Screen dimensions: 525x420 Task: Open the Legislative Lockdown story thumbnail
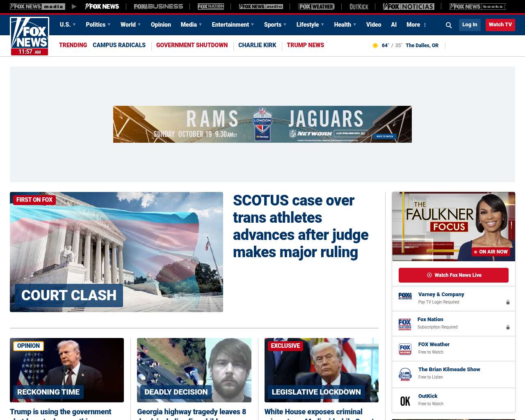pyautogui.click(x=322, y=370)
